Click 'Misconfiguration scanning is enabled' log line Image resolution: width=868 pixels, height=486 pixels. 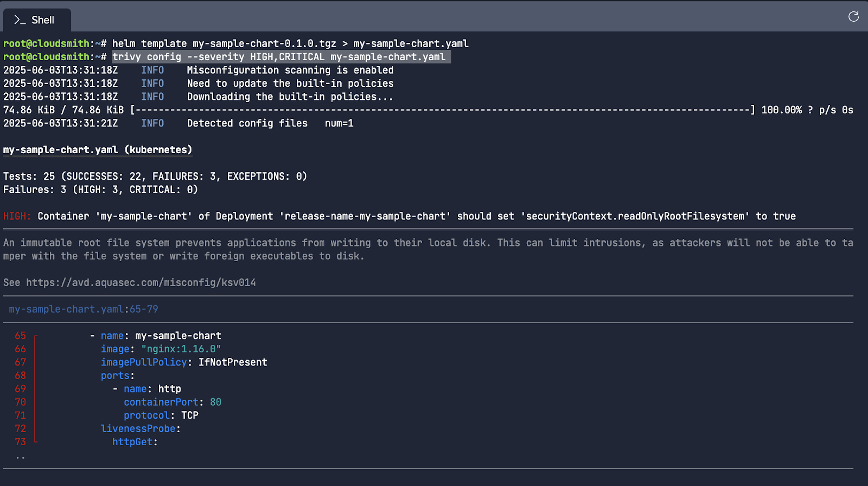pos(290,70)
